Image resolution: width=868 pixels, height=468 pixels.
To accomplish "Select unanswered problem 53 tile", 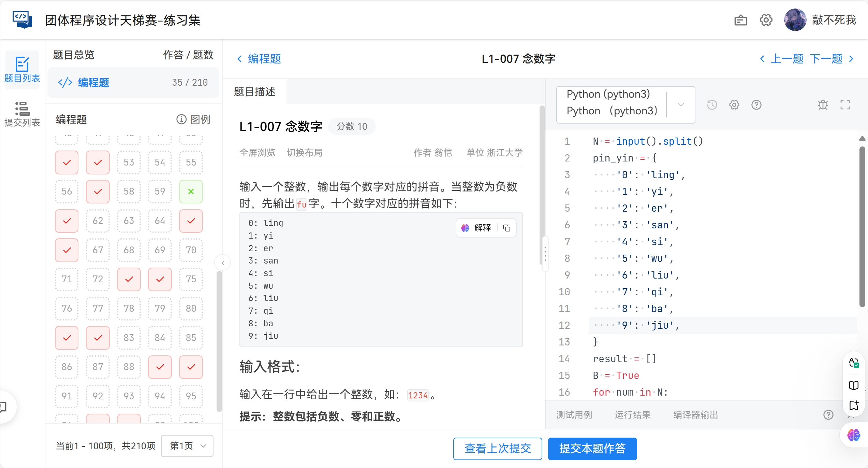I will tap(129, 162).
